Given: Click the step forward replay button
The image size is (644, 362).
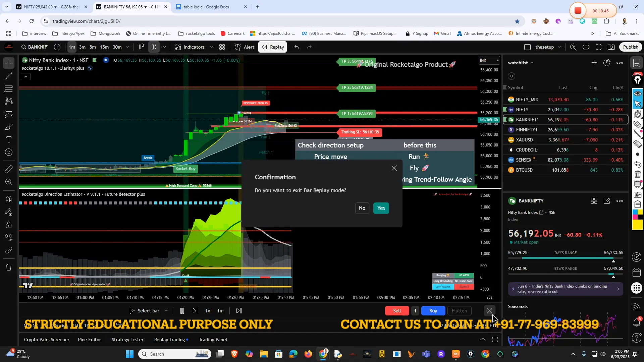Looking at the screenshot, I should tap(195, 311).
